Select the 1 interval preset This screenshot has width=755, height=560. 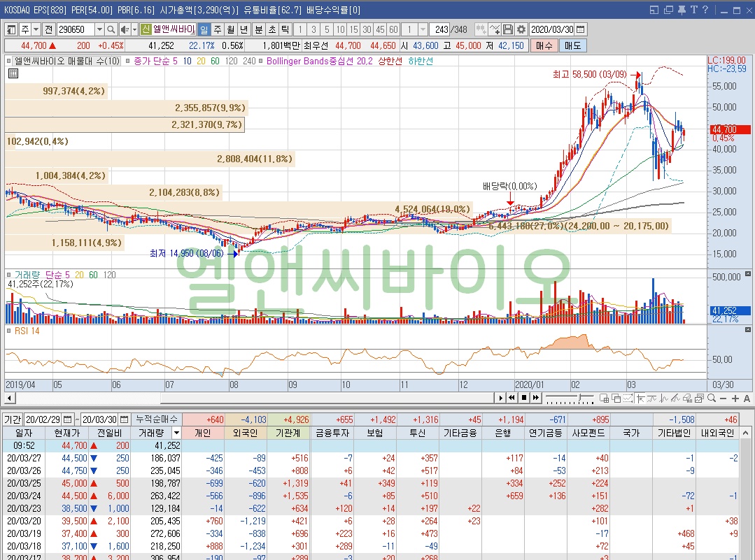pyautogui.click(x=300, y=30)
